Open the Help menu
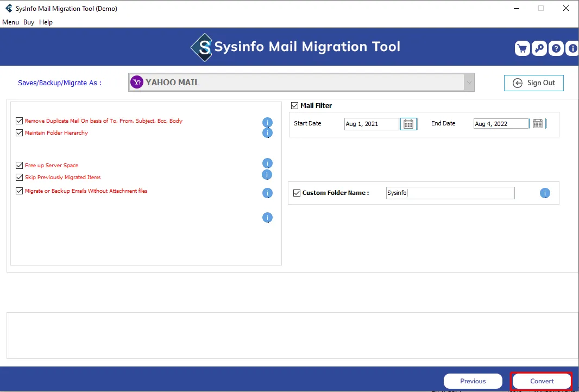 46,22
